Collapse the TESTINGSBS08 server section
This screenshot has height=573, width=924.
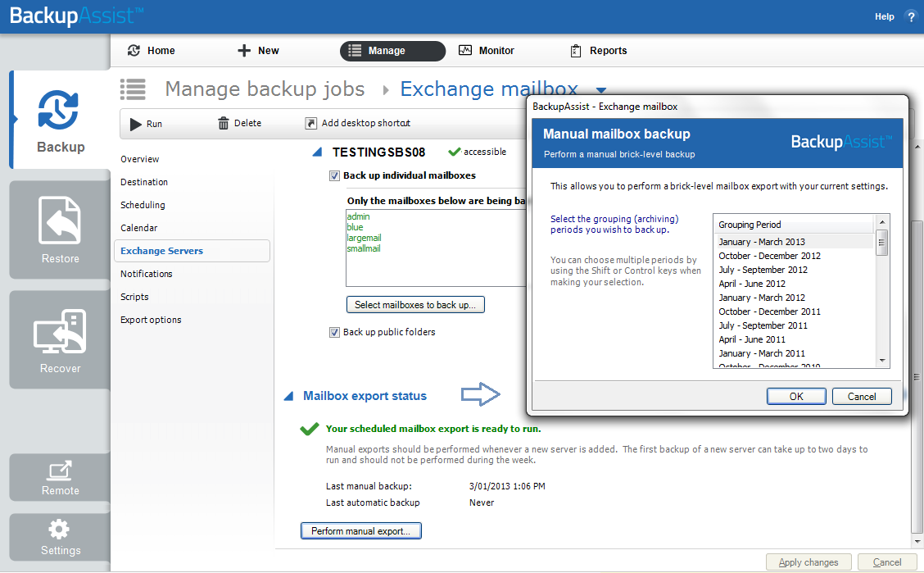[x=317, y=152]
